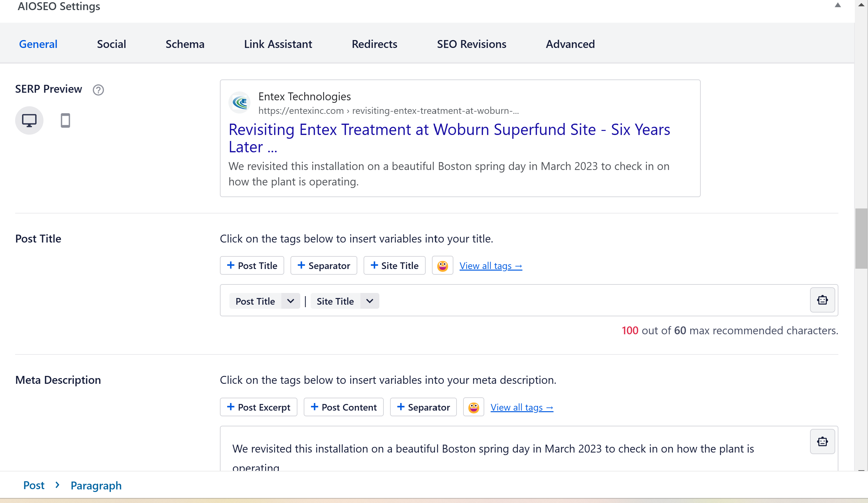
Task: Insert Separator tag into meta description
Action: pyautogui.click(x=423, y=407)
